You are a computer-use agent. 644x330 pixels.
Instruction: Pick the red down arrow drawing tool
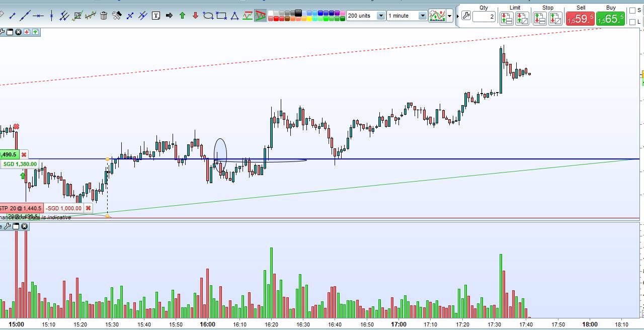point(195,16)
